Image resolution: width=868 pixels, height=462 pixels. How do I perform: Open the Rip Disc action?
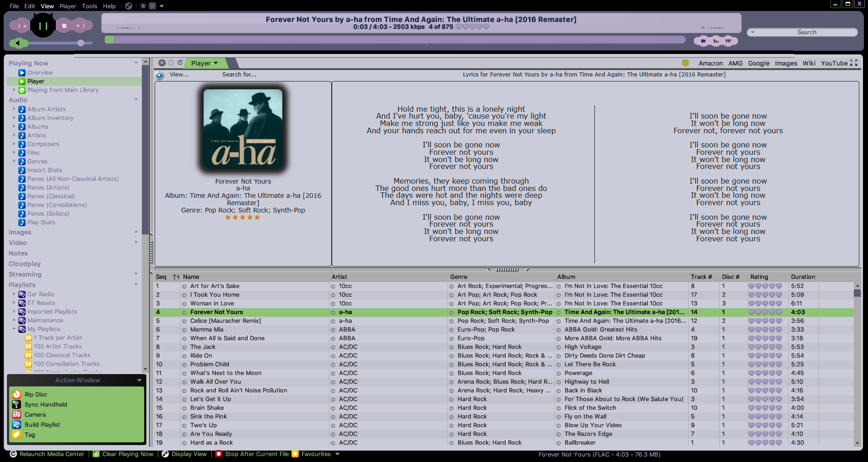coord(36,394)
